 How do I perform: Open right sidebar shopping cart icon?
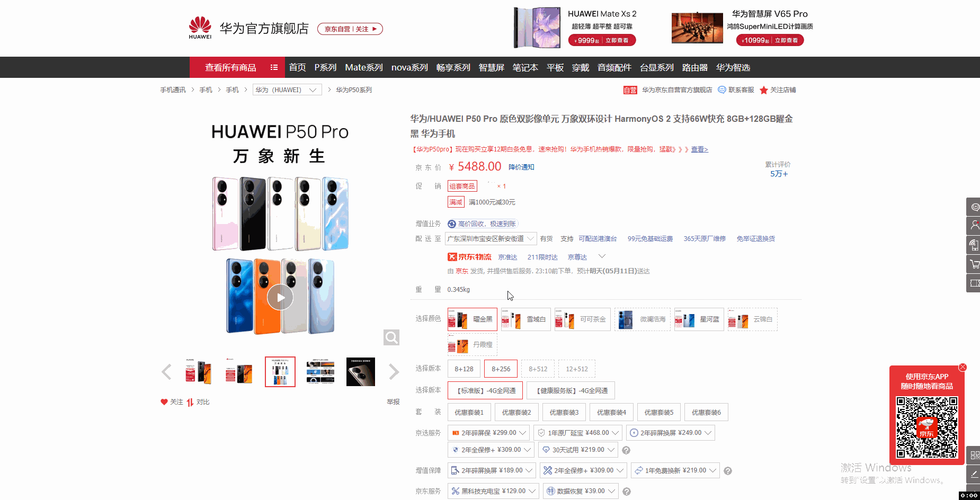click(x=974, y=264)
